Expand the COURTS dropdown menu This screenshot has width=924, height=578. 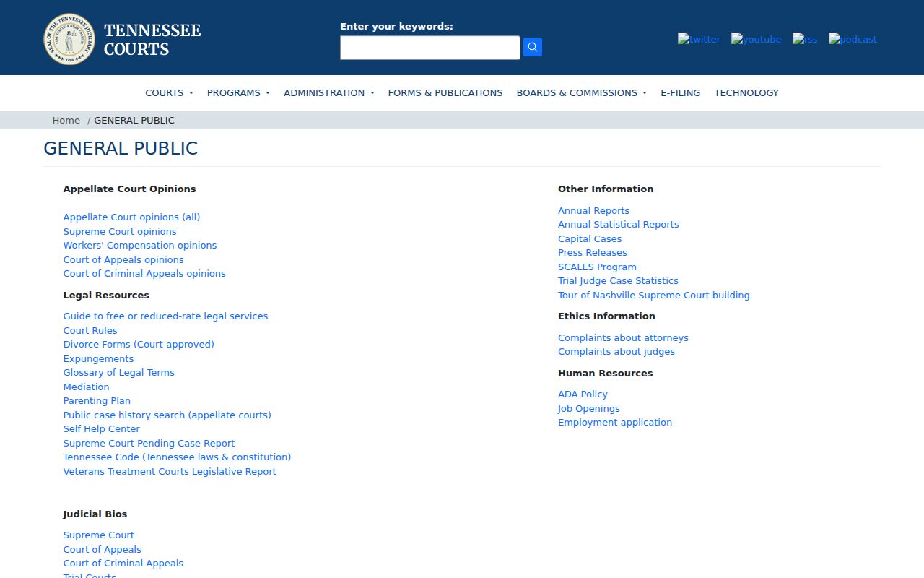click(169, 92)
